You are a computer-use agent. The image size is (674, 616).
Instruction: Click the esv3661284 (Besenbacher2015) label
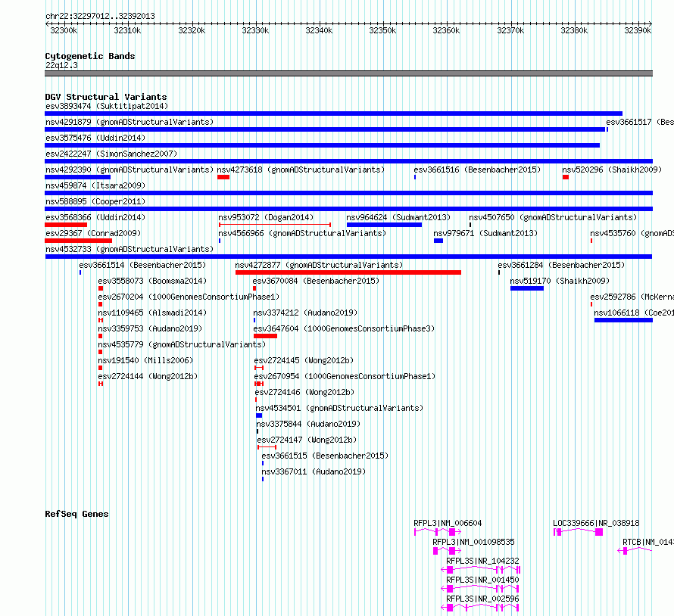[x=561, y=265]
